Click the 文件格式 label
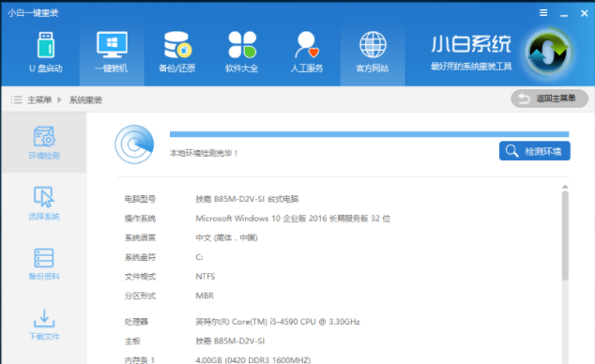595x364 pixels. click(140, 277)
